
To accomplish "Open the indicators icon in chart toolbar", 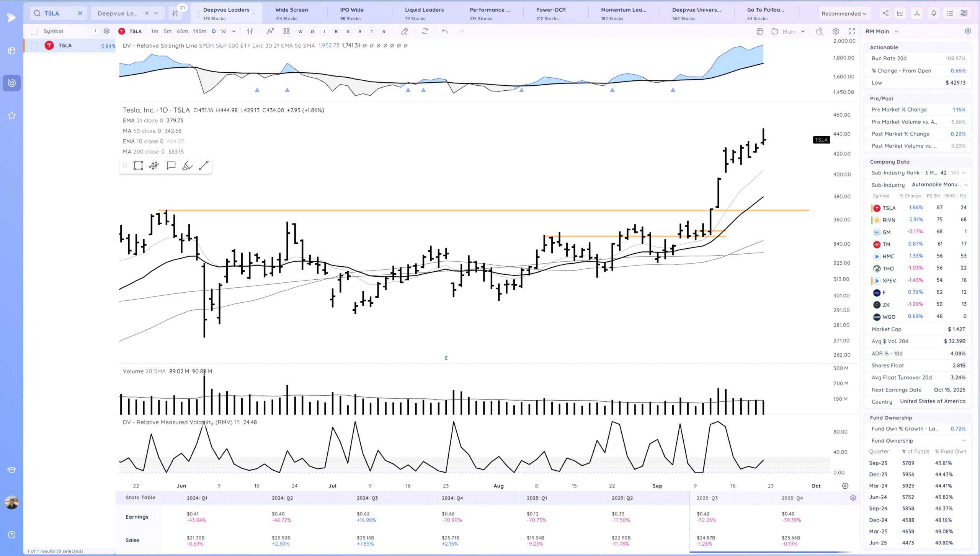I will [270, 31].
